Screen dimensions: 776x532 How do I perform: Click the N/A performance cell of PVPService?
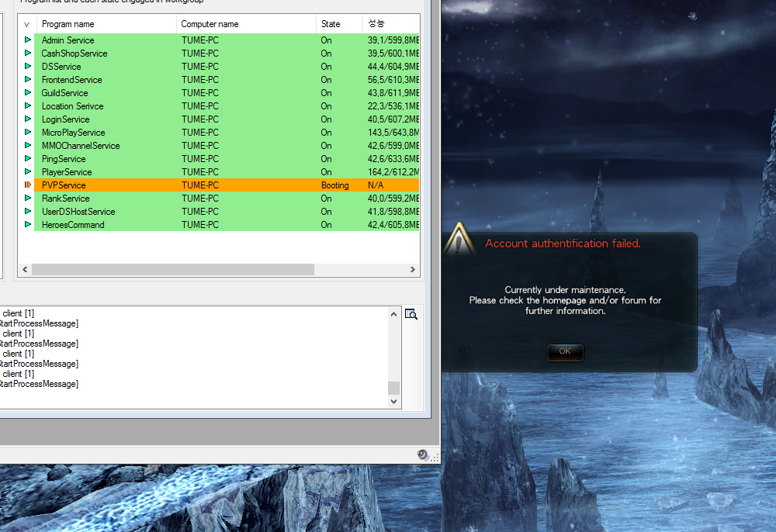click(376, 185)
